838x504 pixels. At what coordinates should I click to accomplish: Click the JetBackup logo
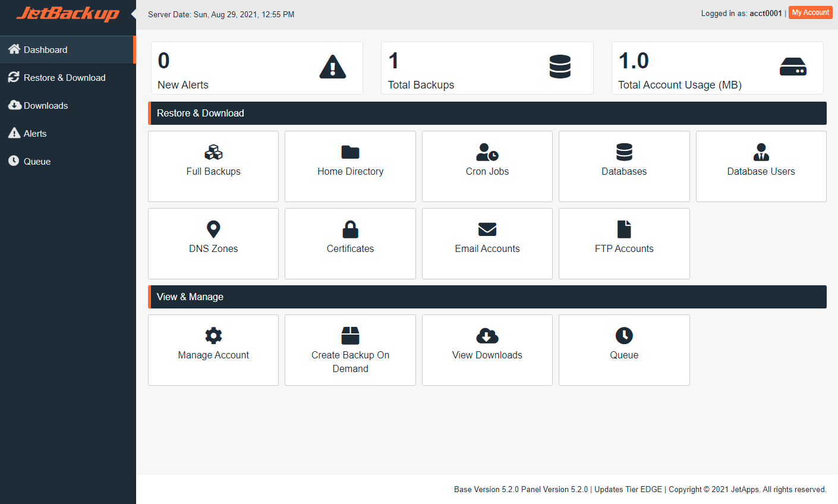(68, 14)
